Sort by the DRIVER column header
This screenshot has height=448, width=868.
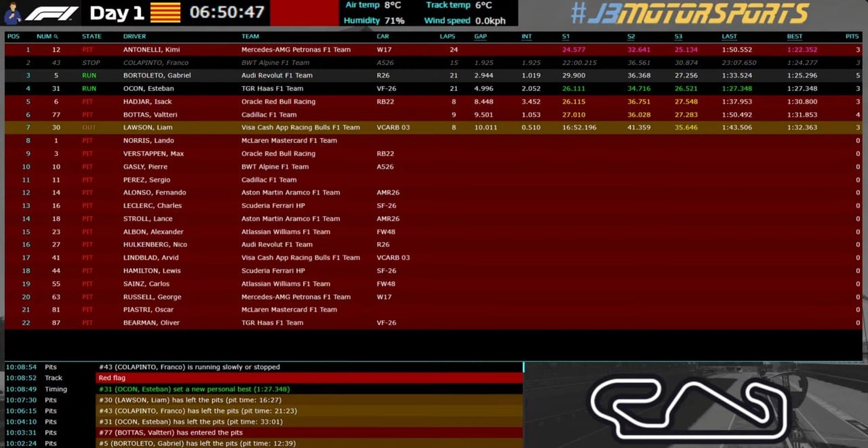(x=134, y=36)
